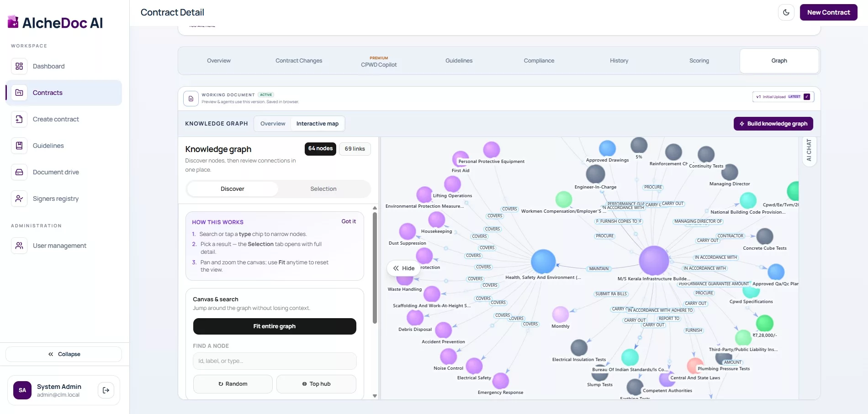
Task: Select the Engineer-In-Charge graph node
Action: tap(595, 174)
